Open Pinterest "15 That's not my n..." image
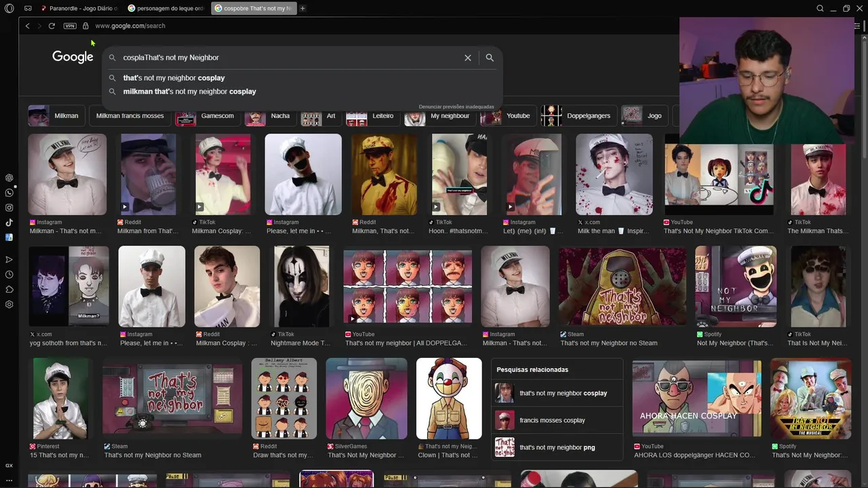The height and width of the screenshot is (488, 868). click(x=61, y=399)
